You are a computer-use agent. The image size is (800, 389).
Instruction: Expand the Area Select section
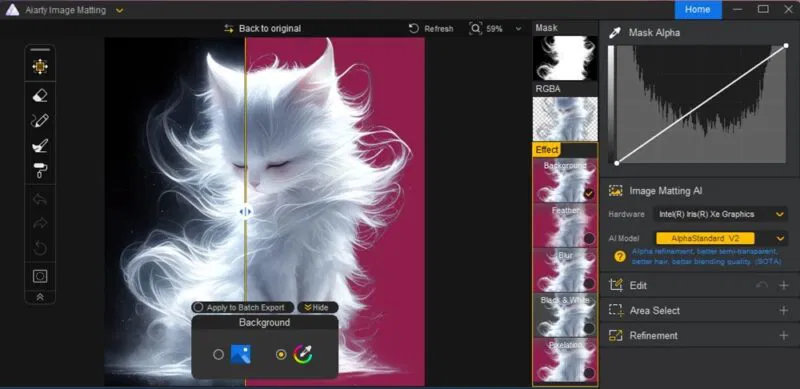[784, 310]
